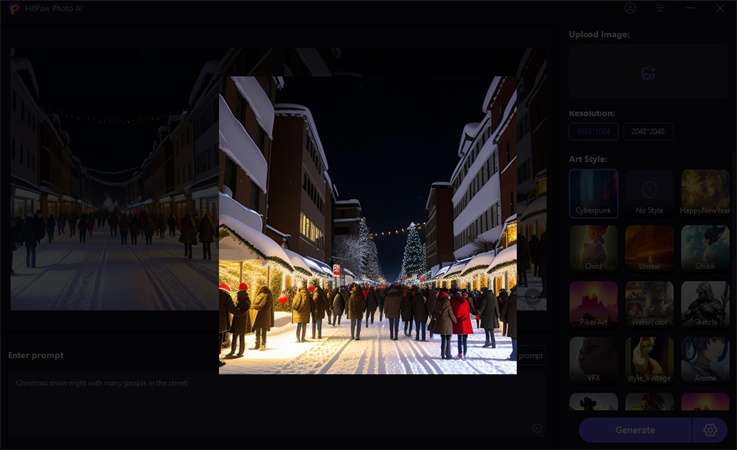
Task: Click the HitPaw Photo AI logo
Action: 13,8
